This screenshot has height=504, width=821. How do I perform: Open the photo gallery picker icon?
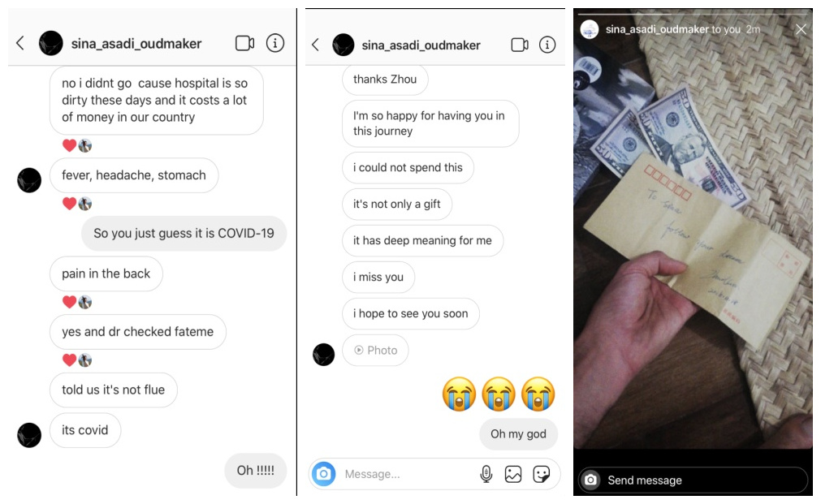(x=513, y=474)
